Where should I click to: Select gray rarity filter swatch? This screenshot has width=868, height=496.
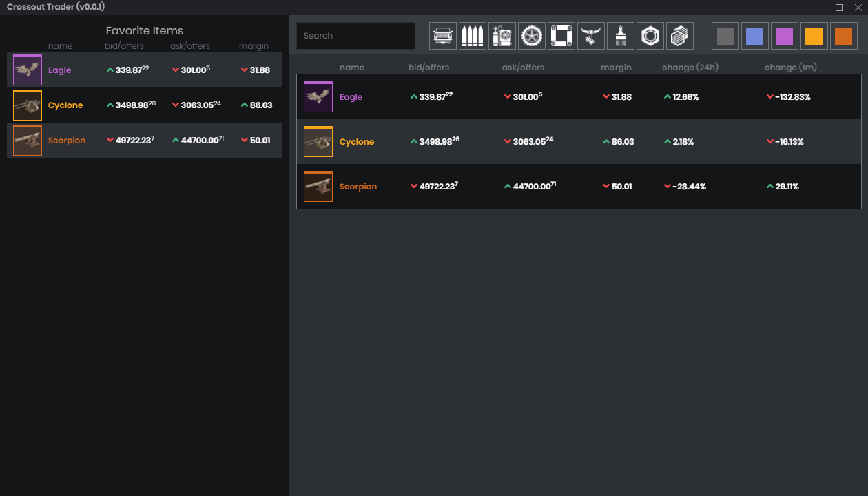point(725,36)
